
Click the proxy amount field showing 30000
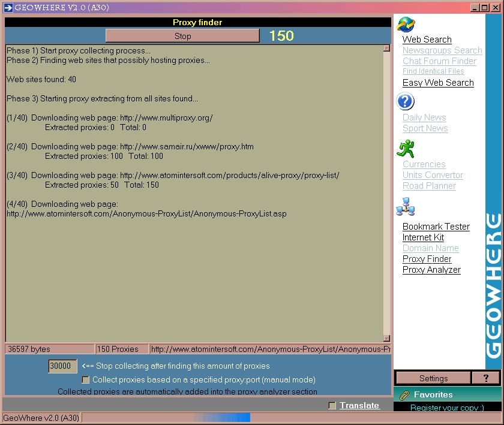62,366
